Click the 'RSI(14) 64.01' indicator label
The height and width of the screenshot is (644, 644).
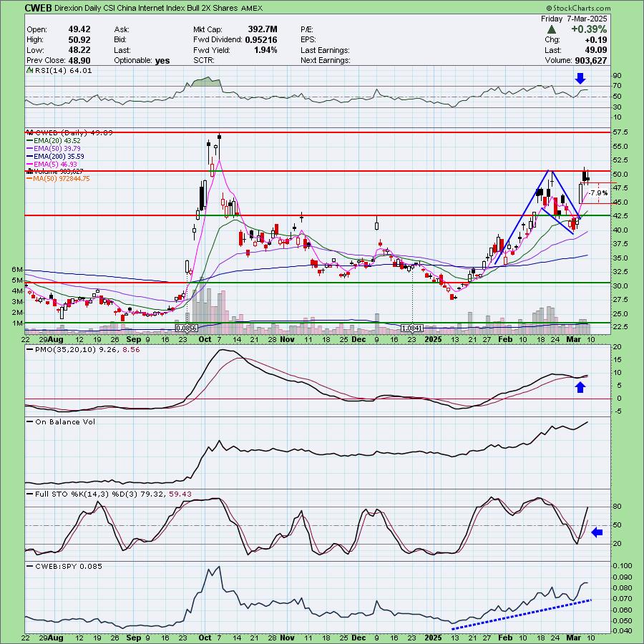[x=63, y=70]
